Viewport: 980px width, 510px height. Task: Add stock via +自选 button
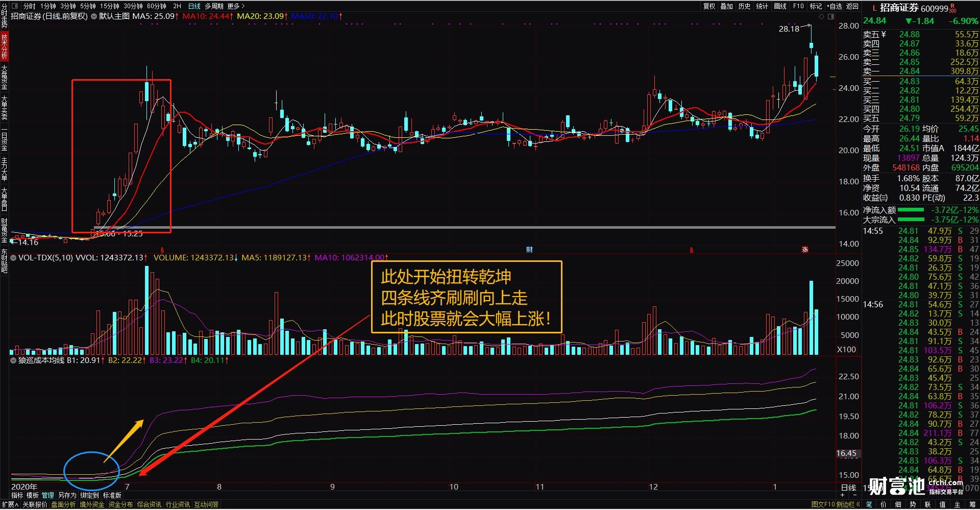(x=834, y=6)
